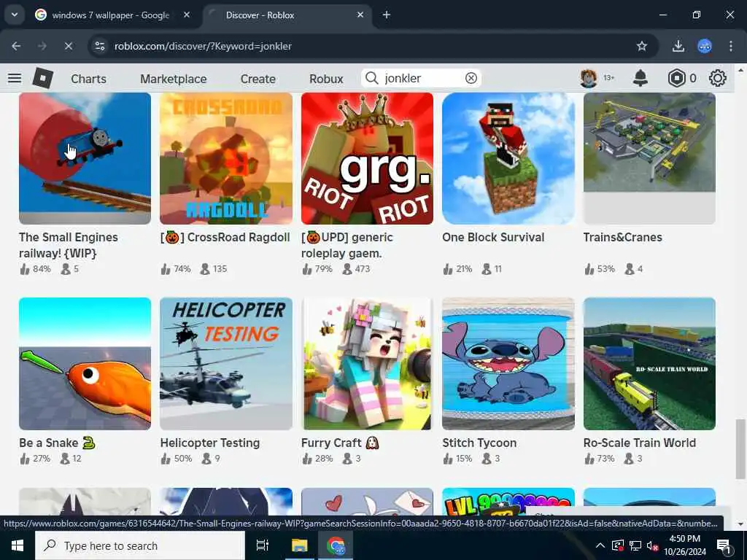The image size is (747, 560).
Task: Click Stitch Tycoon title link
Action: tap(479, 443)
